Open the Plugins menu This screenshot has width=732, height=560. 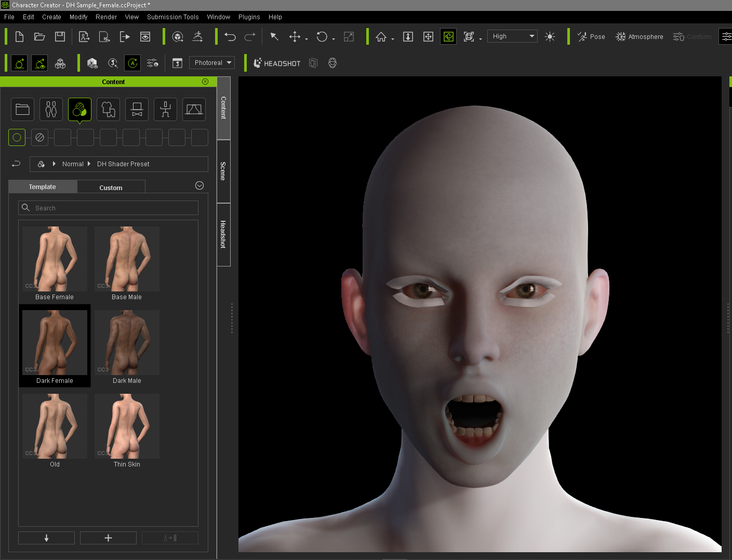pyautogui.click(x=249, y=17)
